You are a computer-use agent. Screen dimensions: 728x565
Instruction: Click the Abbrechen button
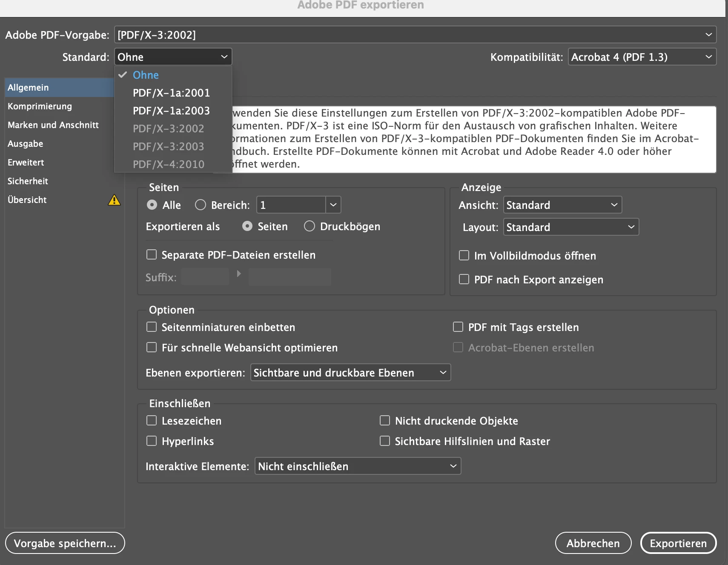coord(593,543)
